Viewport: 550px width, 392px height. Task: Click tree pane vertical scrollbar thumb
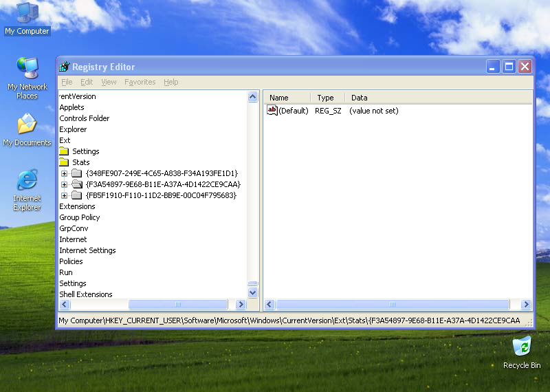(x=252, y=283)
